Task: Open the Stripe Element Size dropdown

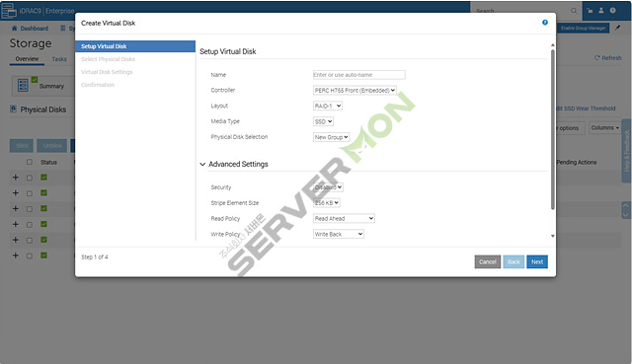Action: tap(327, 203)
